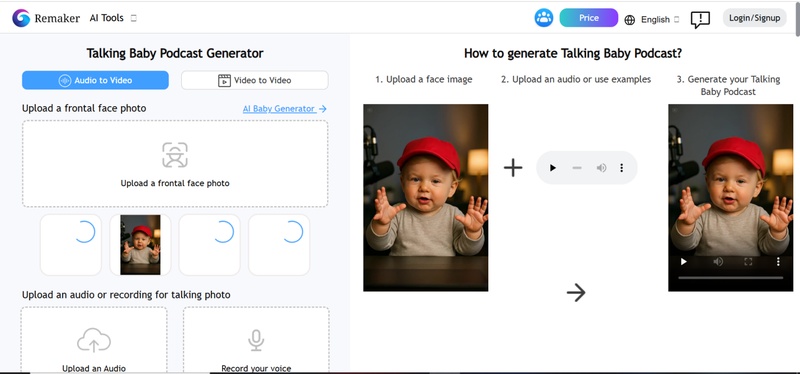Click "3. Generate your Talking Baby Podcast" text
This screenshot has width=800, height=374.
(x=728, y=85)
